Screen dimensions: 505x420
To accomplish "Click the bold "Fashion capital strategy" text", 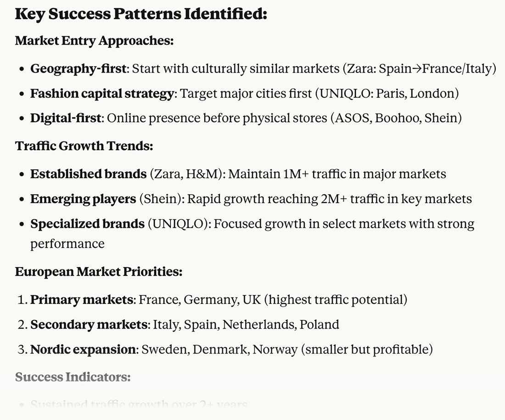I will 102,94.
